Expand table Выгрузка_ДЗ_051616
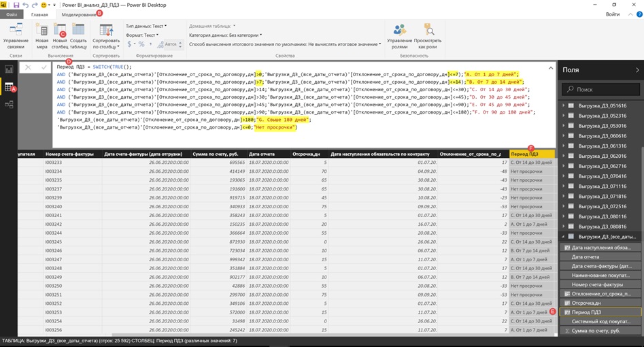 [563, 105]
